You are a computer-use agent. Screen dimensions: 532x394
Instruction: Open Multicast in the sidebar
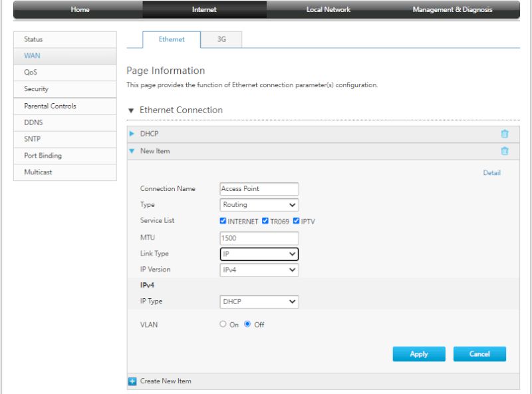tap(65, 172)
